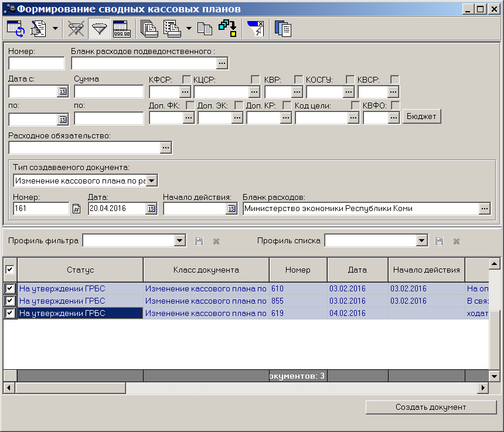Open the calendar for the Дата field

151,209
